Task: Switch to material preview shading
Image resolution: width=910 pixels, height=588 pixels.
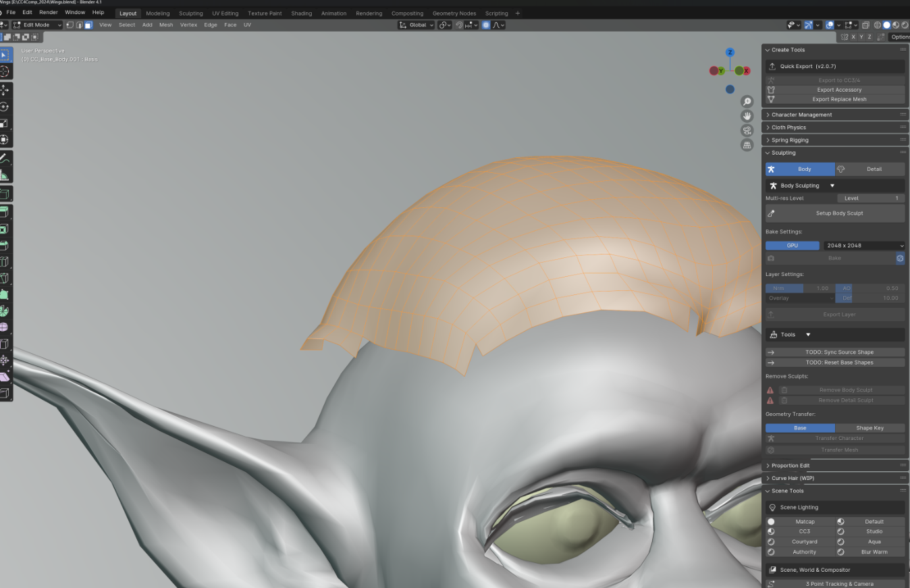Action: tap(896, 25)
